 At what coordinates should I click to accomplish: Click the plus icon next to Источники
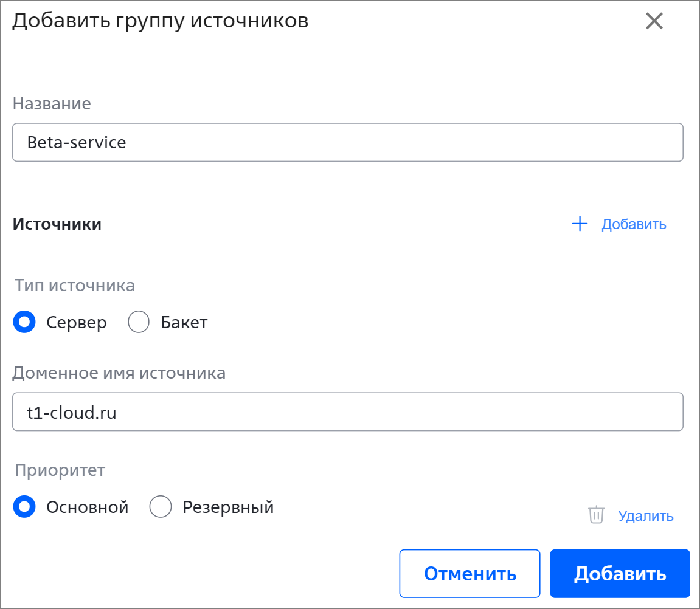coord(580,224)
